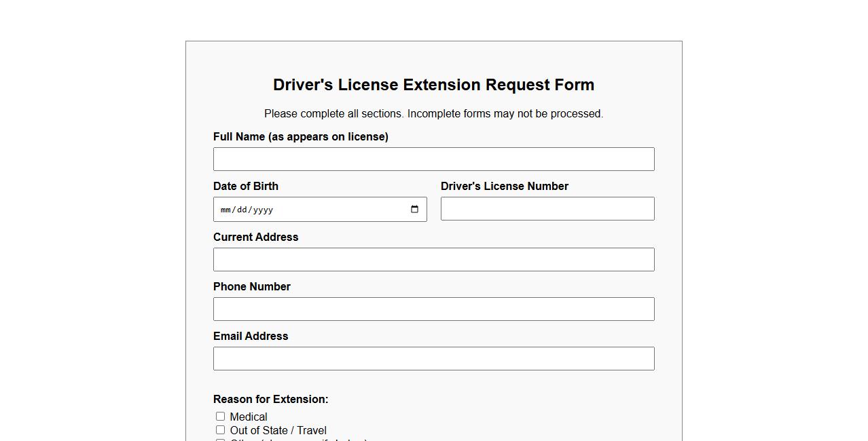Select the year (yyyy) segment of the date

[x=264, y=210]
